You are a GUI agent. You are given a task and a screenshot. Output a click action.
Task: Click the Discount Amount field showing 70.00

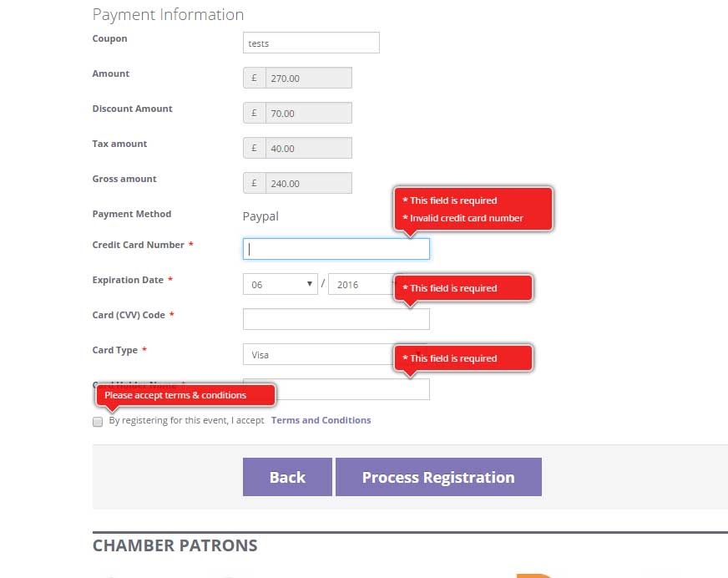(x=308, y=113)
